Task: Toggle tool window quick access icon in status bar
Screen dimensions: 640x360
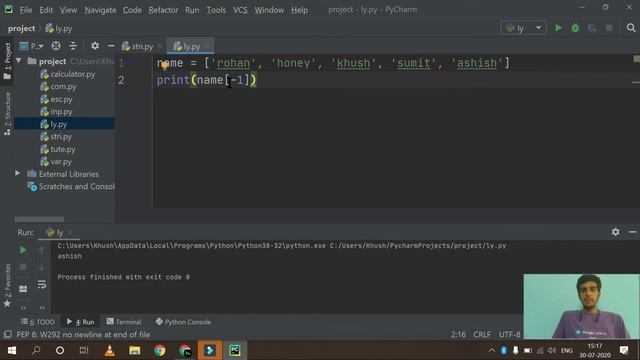Action: pyautogui.click(x=7, y=334)
